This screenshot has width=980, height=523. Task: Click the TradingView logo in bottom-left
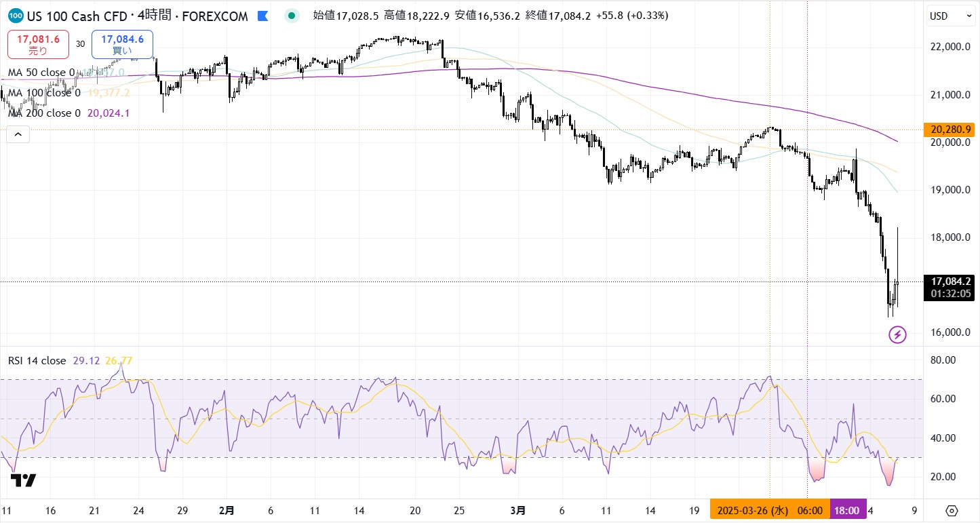[x=23, y=480]
